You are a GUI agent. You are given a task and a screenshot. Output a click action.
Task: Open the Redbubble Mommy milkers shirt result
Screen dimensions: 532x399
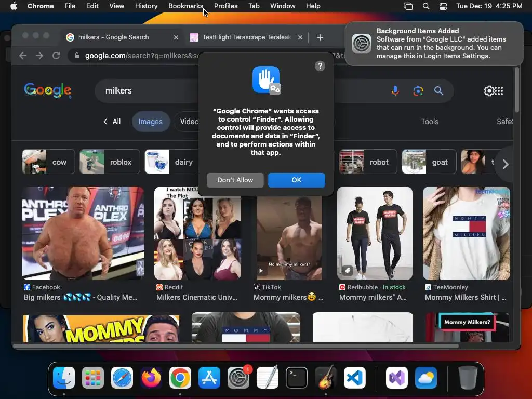coord(375,233)
